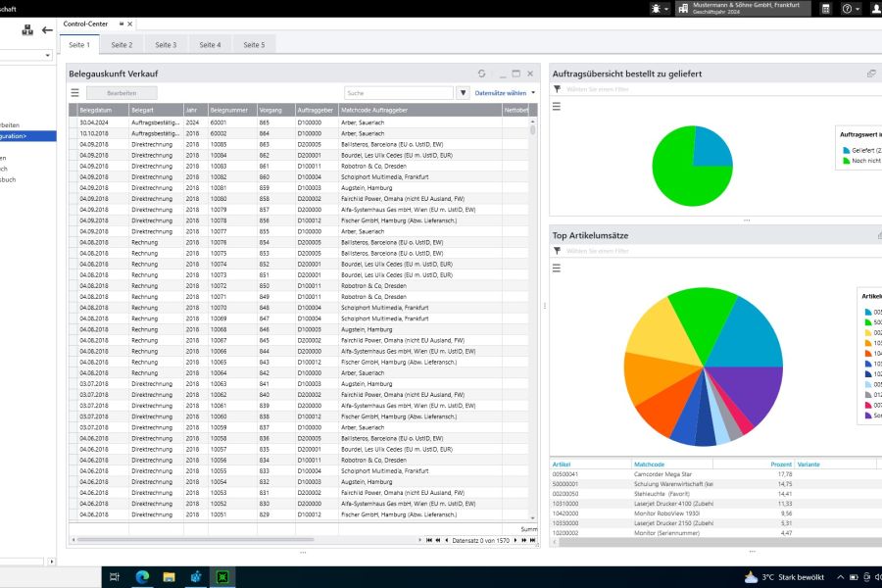882x588 pixels.
Task: Open the green X application on the taskbar
Action: [x=222, y=577]
